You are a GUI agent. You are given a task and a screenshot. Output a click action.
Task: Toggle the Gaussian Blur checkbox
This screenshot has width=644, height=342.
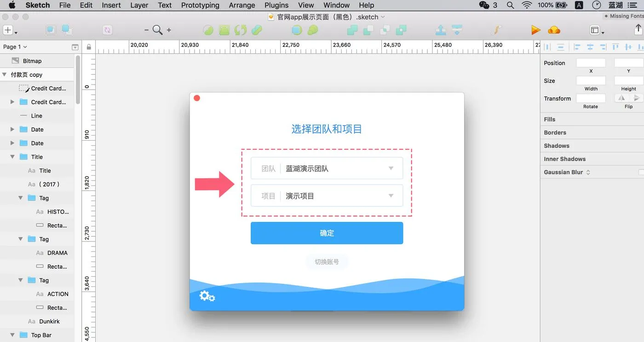pos(641,172)
